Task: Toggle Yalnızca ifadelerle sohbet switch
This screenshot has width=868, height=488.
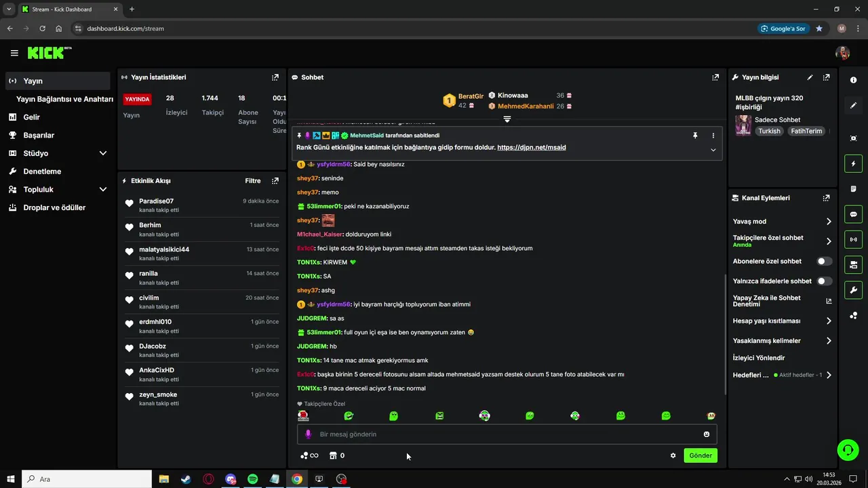Action: point(824,281)
